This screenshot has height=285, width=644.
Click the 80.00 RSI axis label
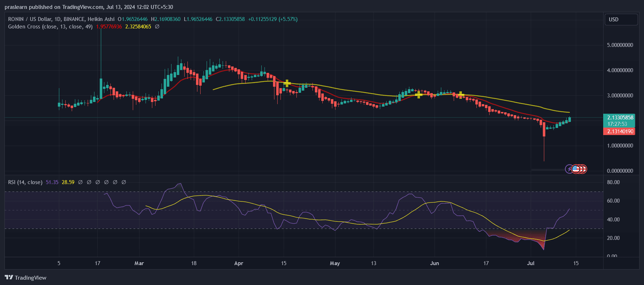tap(613, 182)
